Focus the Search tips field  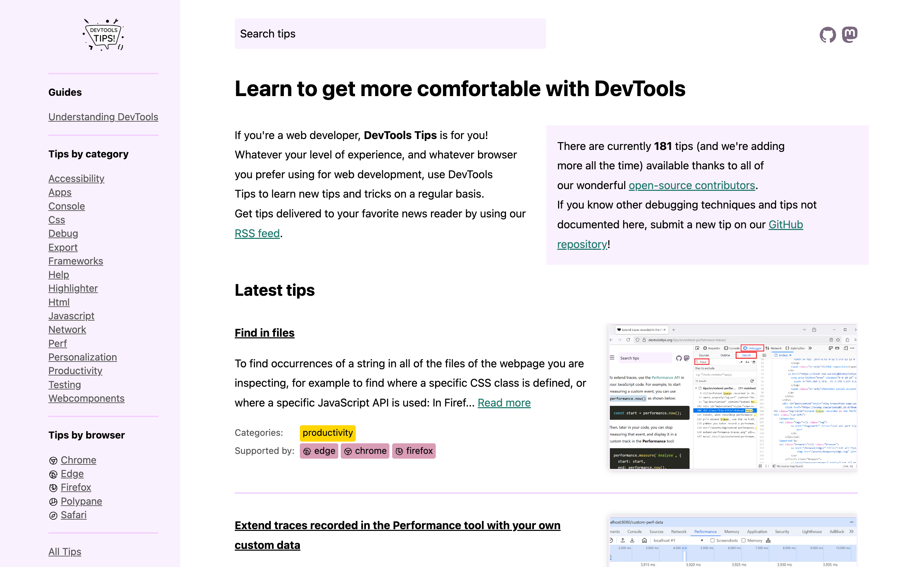click(x=390, y=34)
